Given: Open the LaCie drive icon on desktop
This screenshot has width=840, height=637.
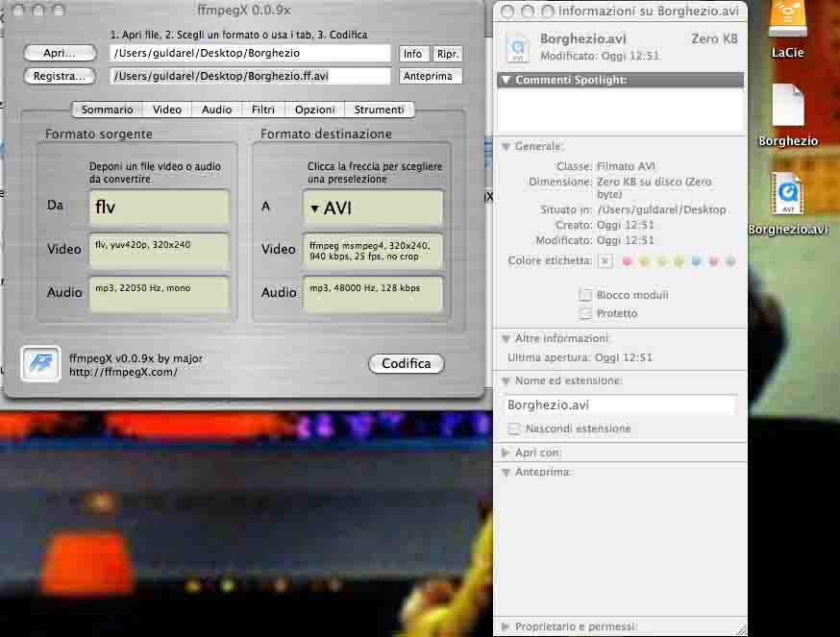Looking at the screenshot, I should point(787,20).
